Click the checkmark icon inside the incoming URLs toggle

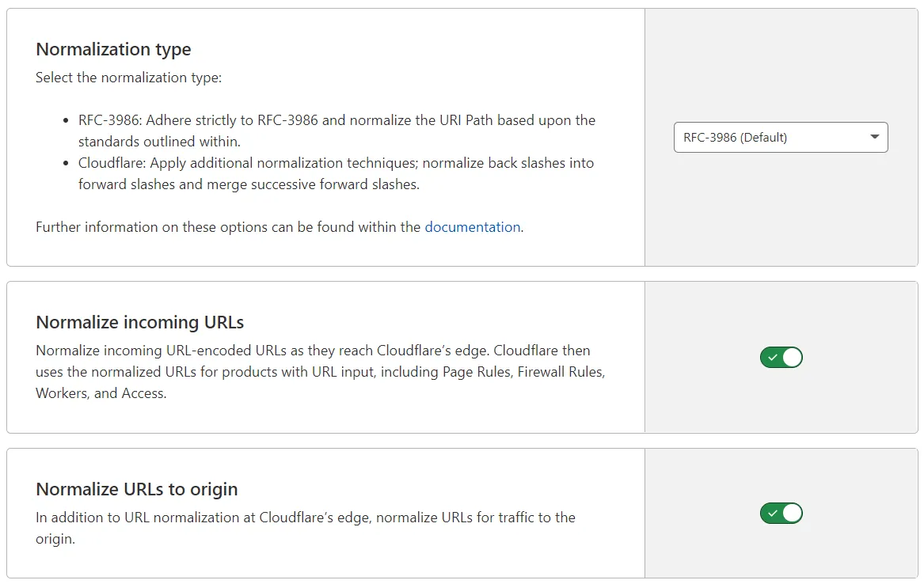pos(774,358)
